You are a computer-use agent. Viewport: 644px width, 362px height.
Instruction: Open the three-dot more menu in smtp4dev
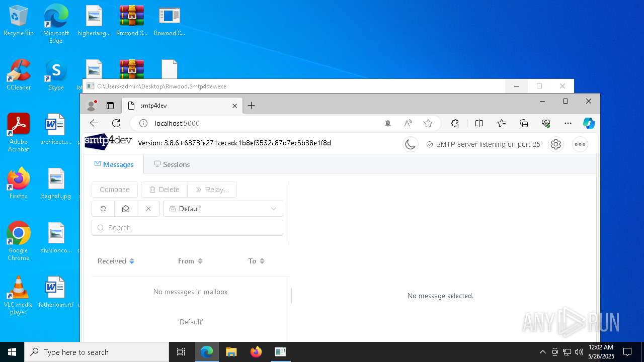[580, 144]
